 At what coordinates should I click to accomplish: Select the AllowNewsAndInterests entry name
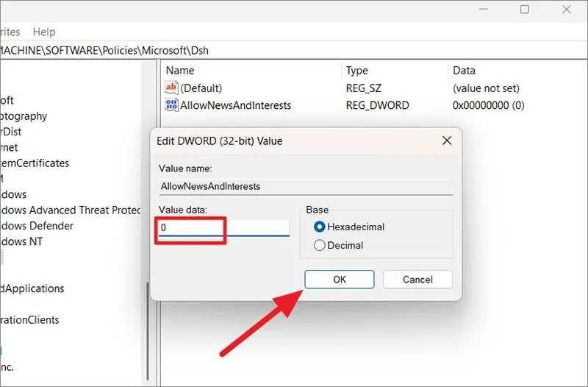coord(235,105)
